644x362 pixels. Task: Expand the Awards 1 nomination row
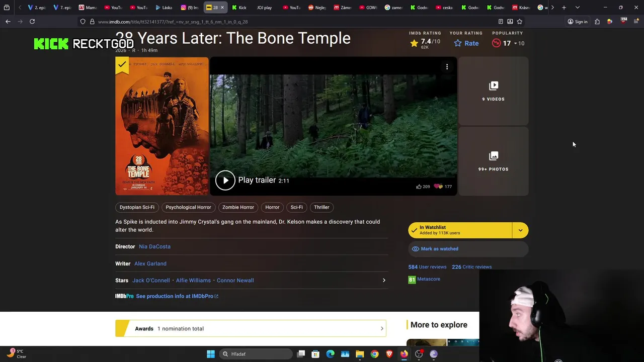[x=251, y=329]
